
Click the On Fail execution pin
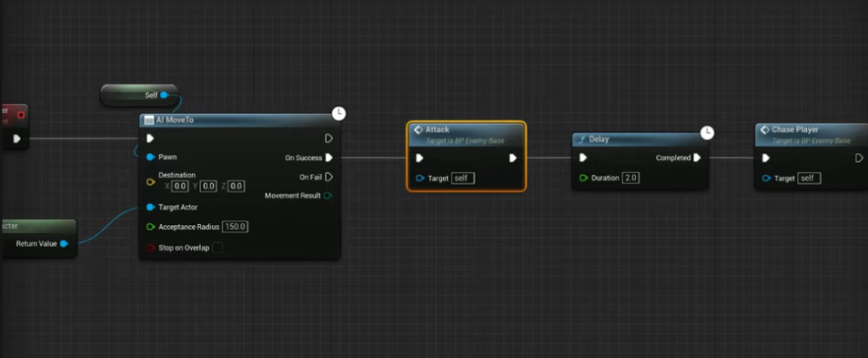[328, 177]
